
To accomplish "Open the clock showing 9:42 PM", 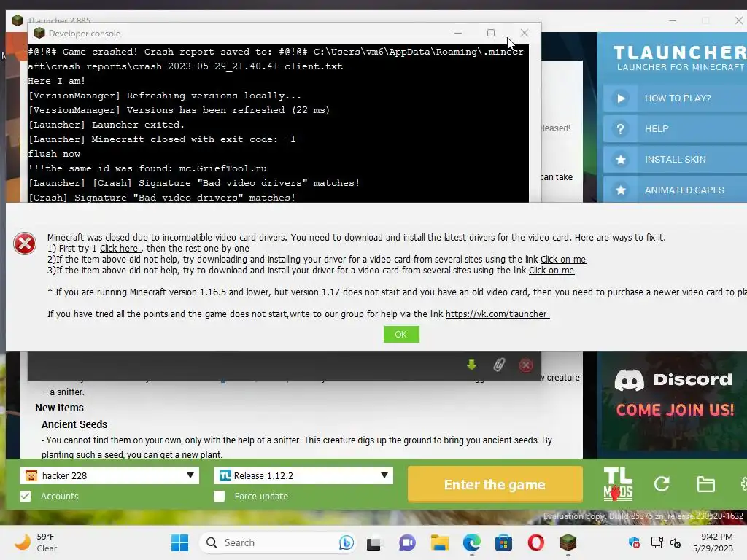I will click(713, 542).
